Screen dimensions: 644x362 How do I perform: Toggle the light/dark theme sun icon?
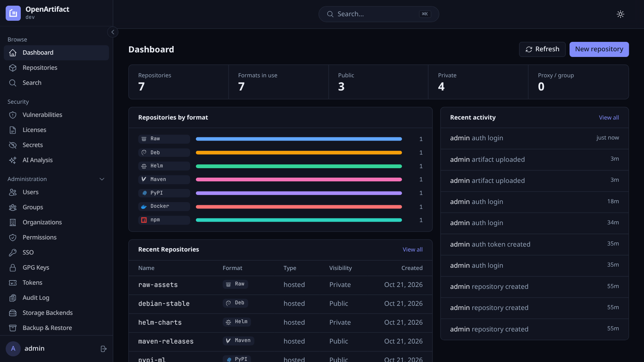click(x=620, y=14)
